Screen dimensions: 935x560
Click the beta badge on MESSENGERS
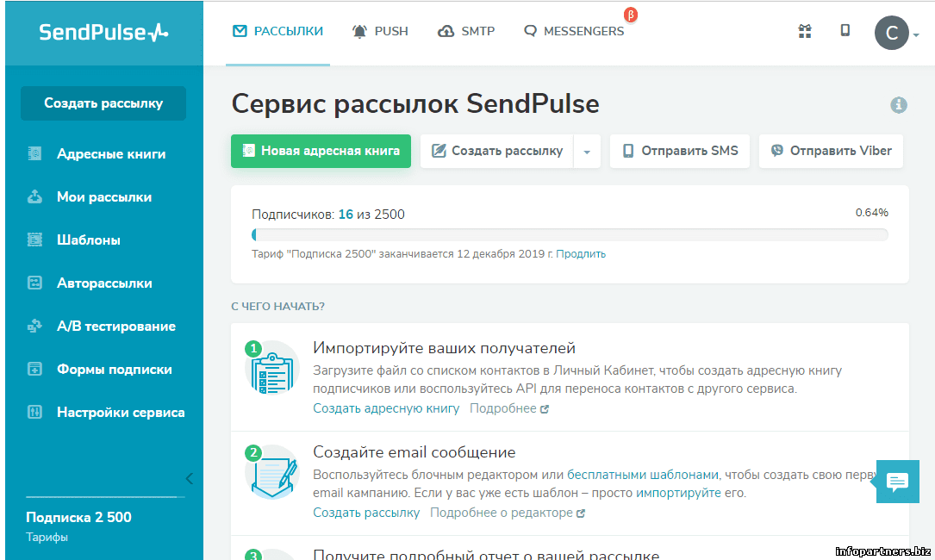tap(630, 15)
